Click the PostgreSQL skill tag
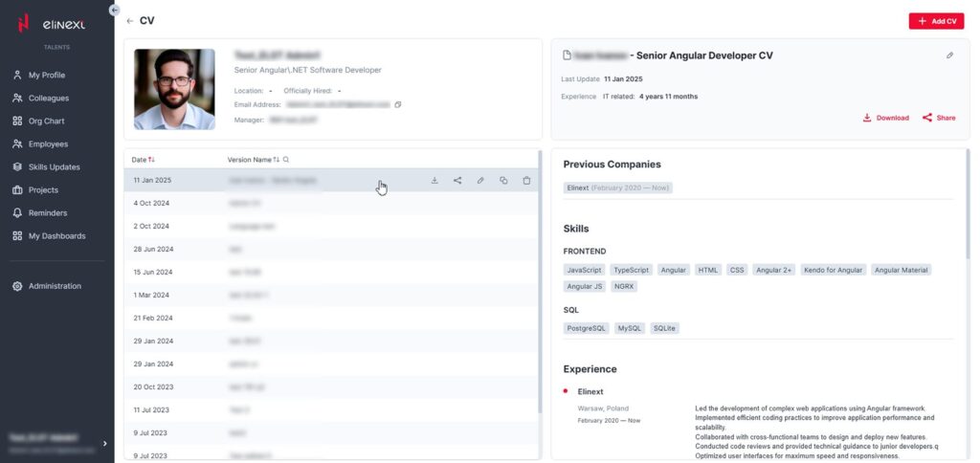The width and height of the screenshot is (980, 463). (x=587, y=329)
